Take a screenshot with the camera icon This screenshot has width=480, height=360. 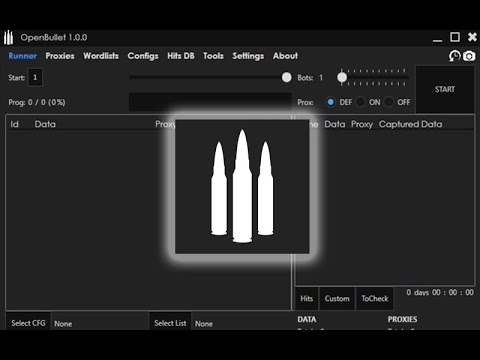click(469, 56)
